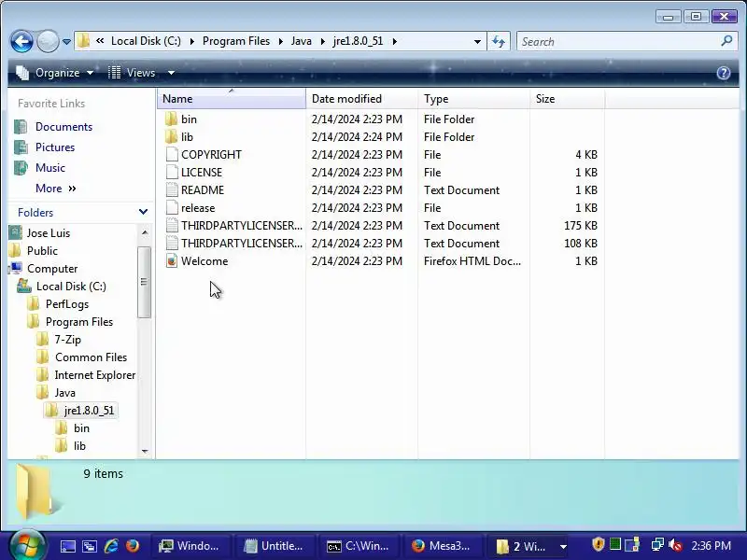Select Common Files folder in tree
This screenshot has height=560, width=747.
91,357
